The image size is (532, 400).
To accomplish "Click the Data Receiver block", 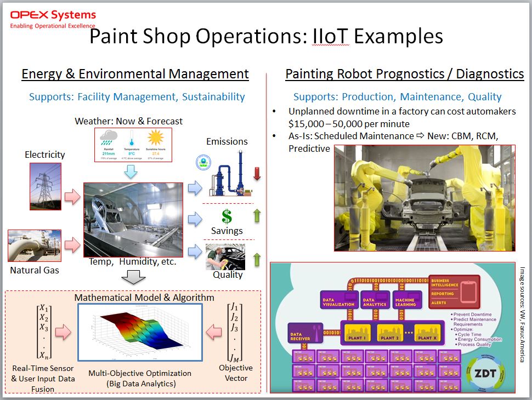I will pos(305,333).
